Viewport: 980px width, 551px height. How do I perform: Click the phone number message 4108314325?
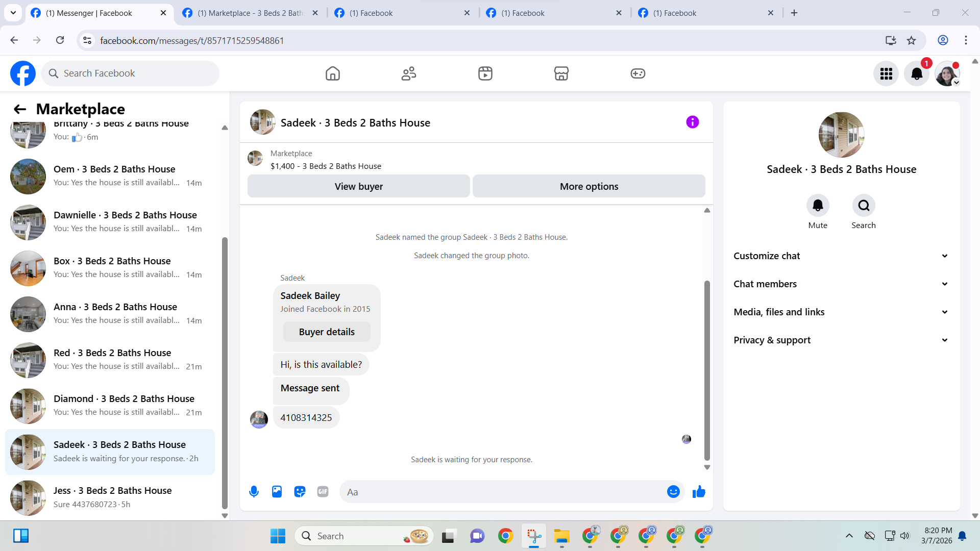pyautogui.click(x=306, y=418)
